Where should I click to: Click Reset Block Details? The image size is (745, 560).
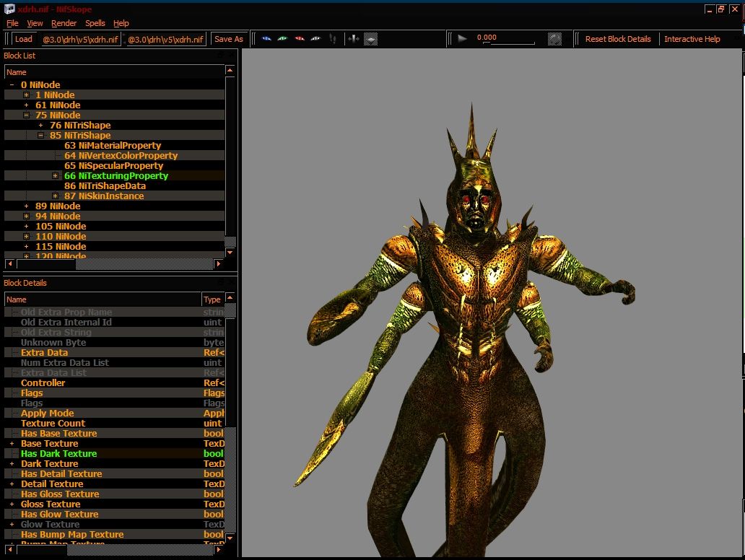point(618,39)
